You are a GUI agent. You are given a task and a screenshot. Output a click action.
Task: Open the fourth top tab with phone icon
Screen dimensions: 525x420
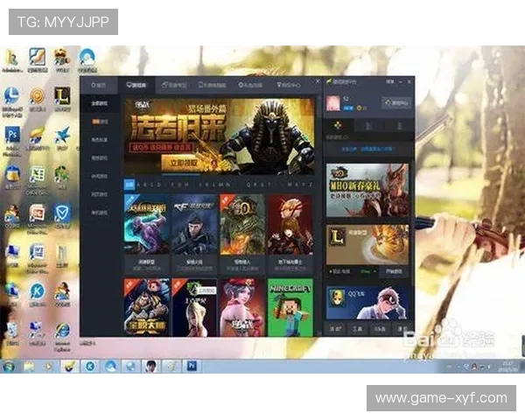(213, 85)
